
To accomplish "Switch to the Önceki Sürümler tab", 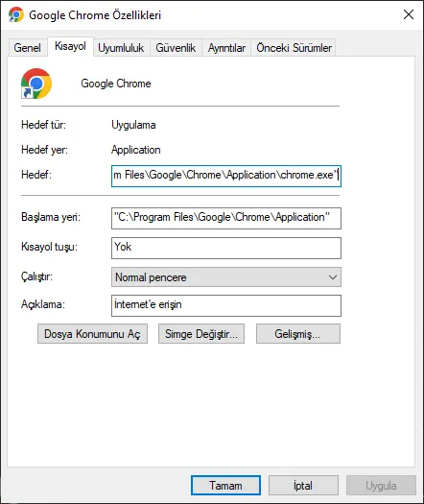I will click(294, 48).
